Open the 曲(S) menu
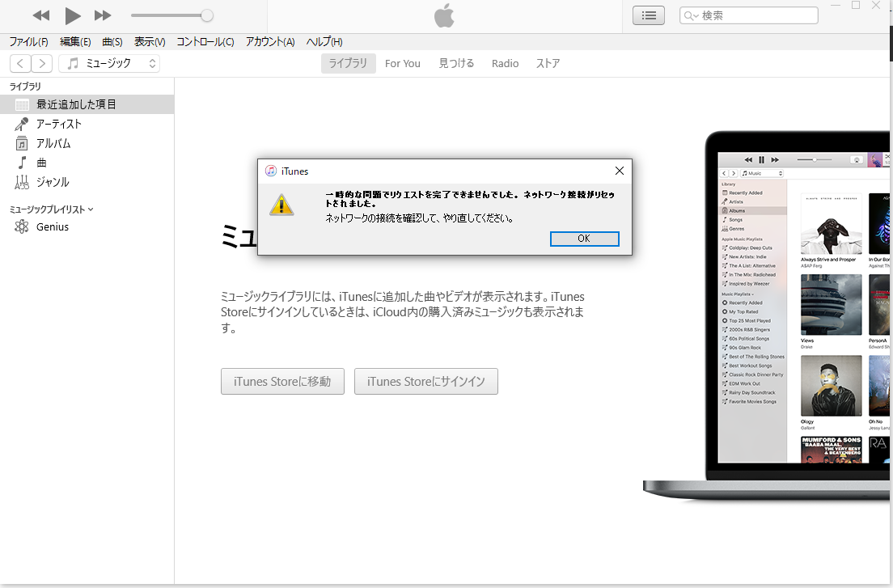 pyautogui.click(x=112, y=41)
